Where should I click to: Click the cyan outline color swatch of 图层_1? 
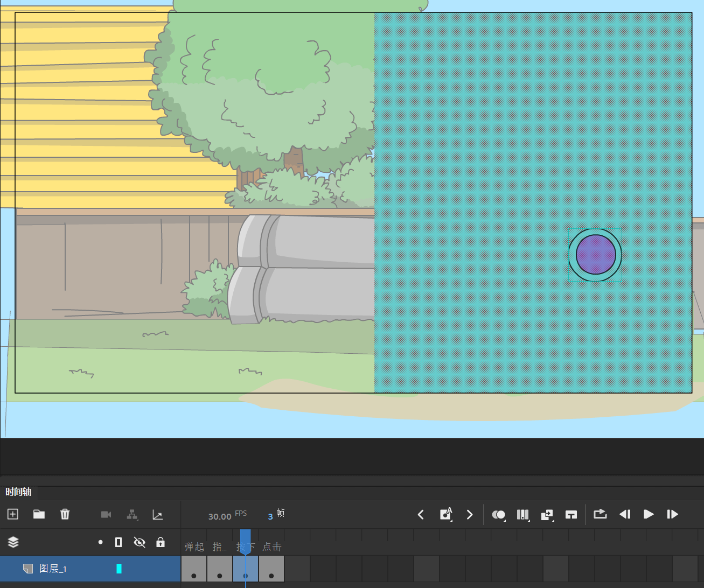tap(119, 569)
